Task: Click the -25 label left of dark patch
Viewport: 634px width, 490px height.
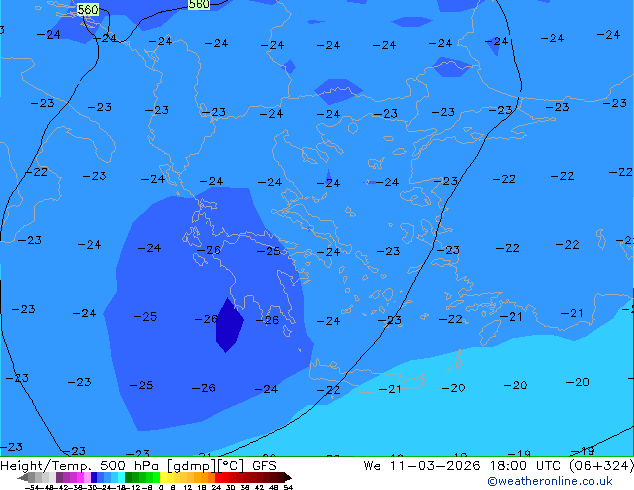Action: tap(146, 317)
